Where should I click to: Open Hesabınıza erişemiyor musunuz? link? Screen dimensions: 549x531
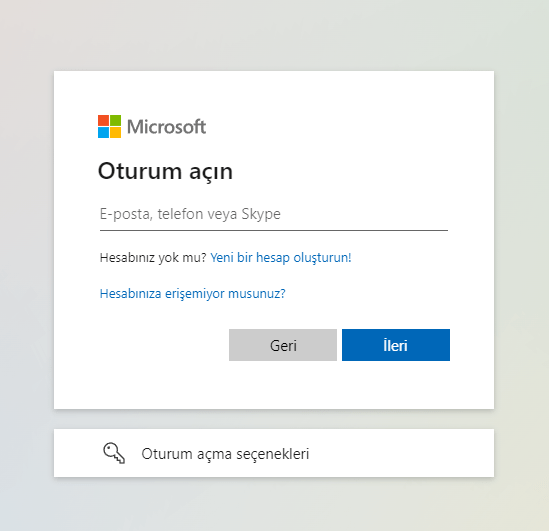tap(193, 293)
